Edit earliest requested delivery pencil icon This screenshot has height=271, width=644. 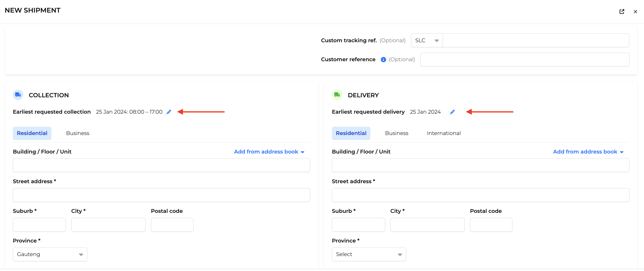[452, 112]
